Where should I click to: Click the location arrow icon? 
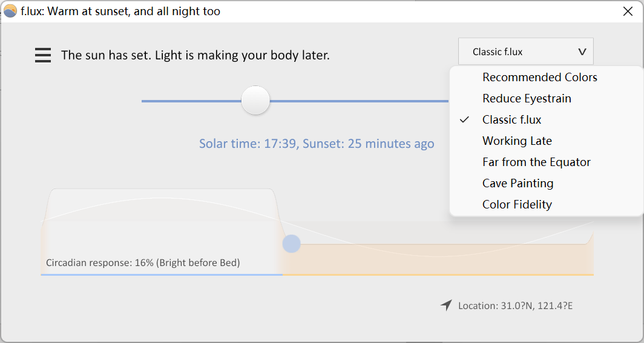tap(447, 305)
